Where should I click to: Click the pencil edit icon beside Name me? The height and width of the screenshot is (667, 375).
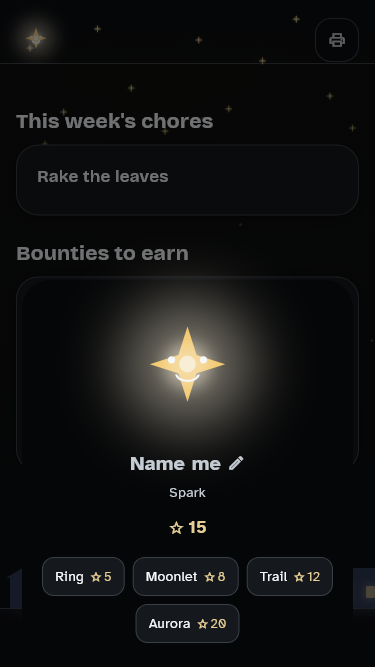[x=236, y=463]
